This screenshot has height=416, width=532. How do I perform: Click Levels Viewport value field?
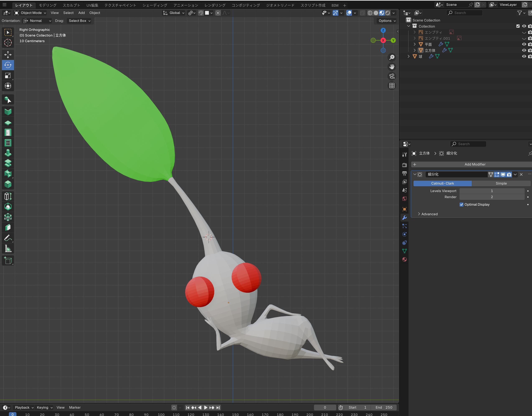point(492,191)
